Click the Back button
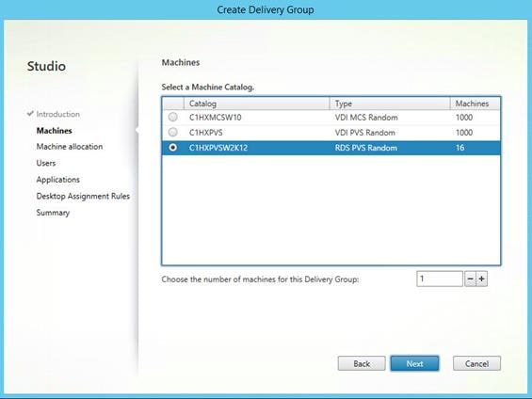This screenshot has height=399, width=532. point(362,364)
